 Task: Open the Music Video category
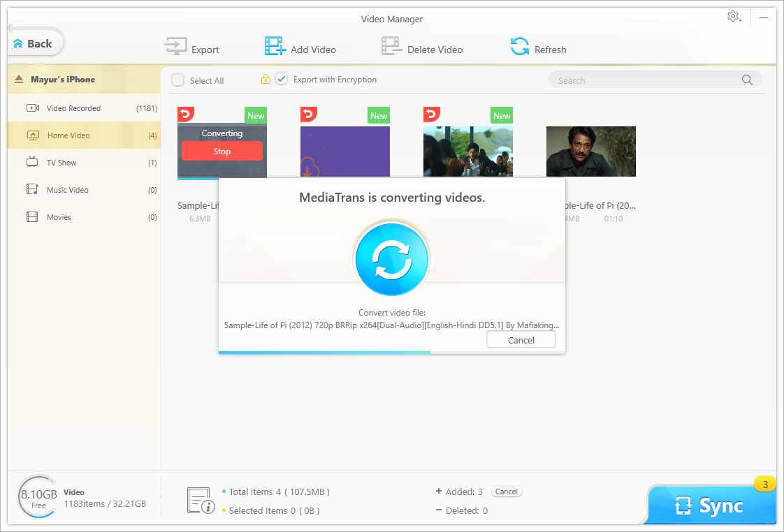pos(84,190)
